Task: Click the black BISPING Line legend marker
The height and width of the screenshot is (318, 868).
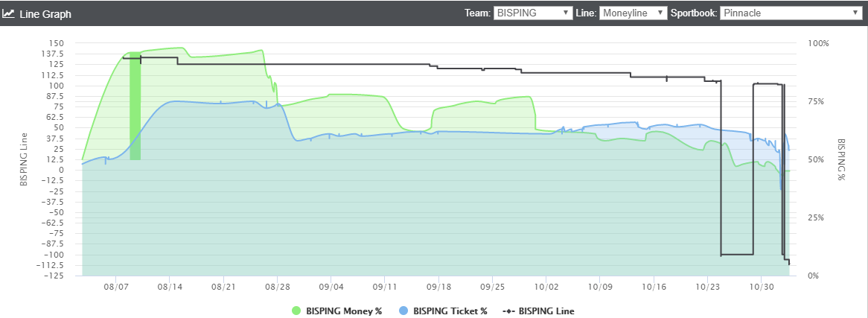Action: pos(508,311)
